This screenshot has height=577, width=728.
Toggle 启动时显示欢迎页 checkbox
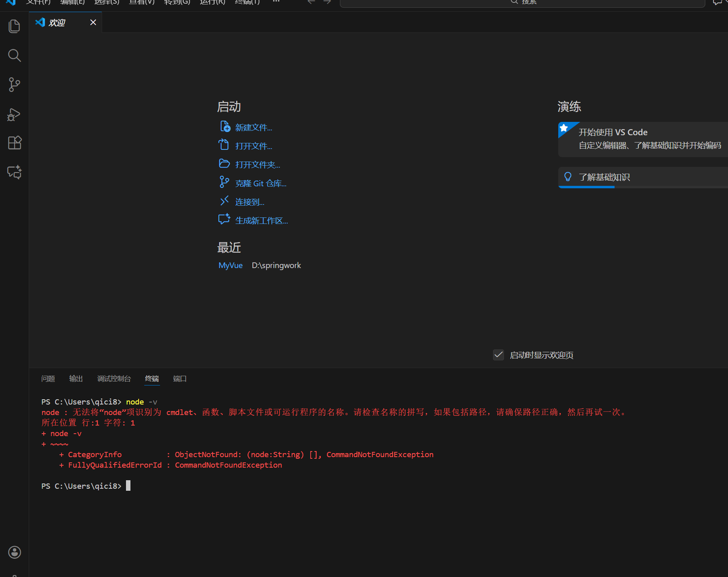499,355
